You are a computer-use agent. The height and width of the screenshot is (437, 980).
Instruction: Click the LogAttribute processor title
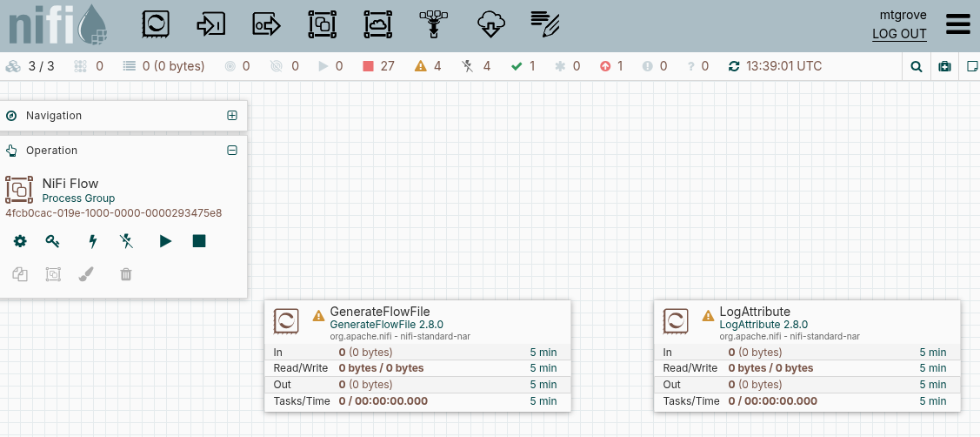(755, 311)
